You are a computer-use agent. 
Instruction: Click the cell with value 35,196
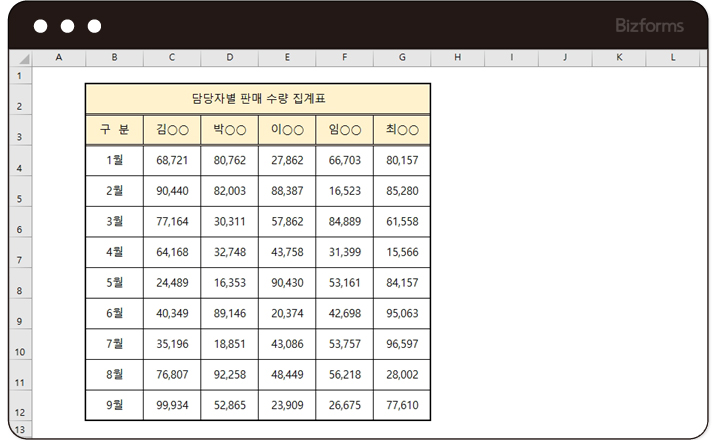click(x=172, y=344)
